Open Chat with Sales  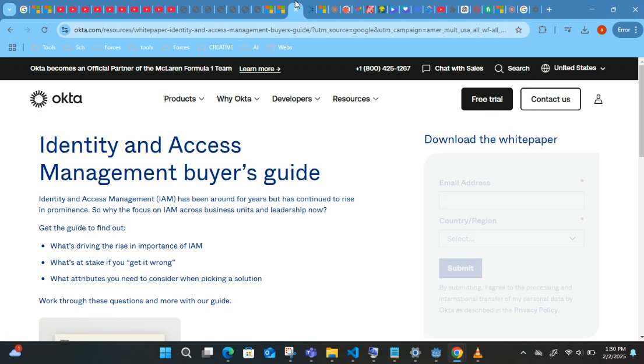pos(453,69)
